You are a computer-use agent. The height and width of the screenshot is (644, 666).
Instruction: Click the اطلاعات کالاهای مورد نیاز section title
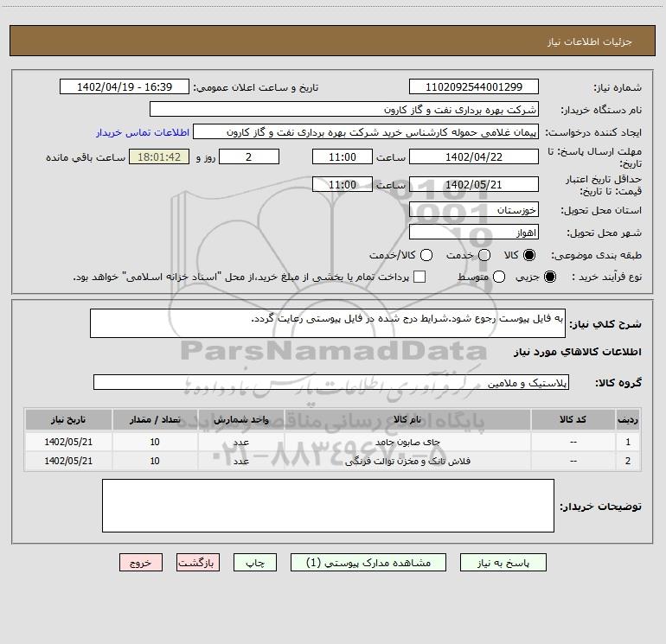(x=577, y=352)
